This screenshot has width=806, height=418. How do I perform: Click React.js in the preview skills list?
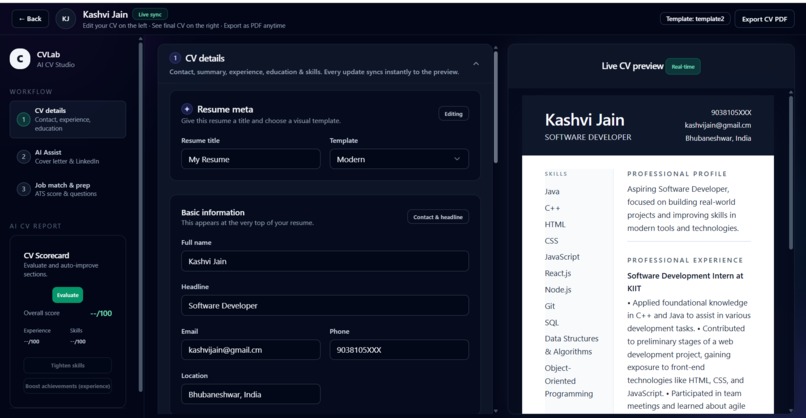pyautogui.click(x=558, y=273)
